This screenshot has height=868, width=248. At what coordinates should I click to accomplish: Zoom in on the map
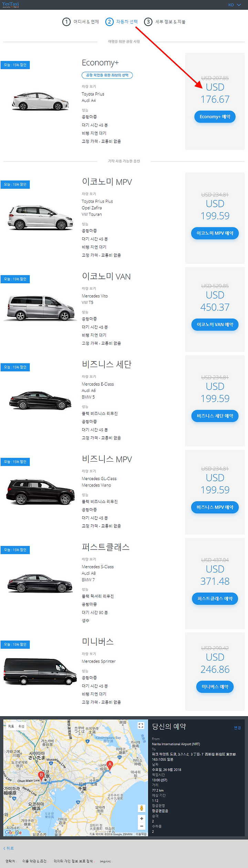pos(141,818)
